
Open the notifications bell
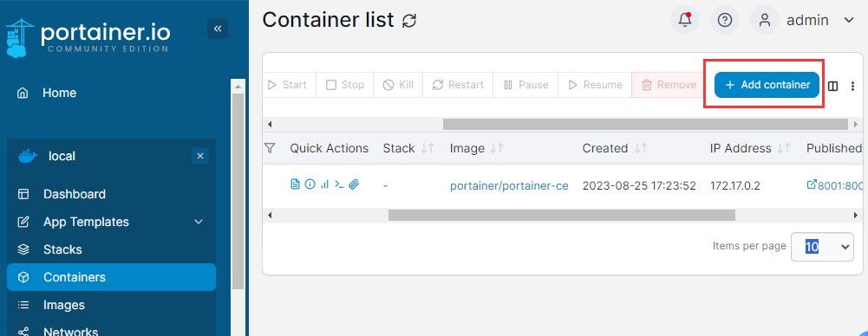(685, 20)
